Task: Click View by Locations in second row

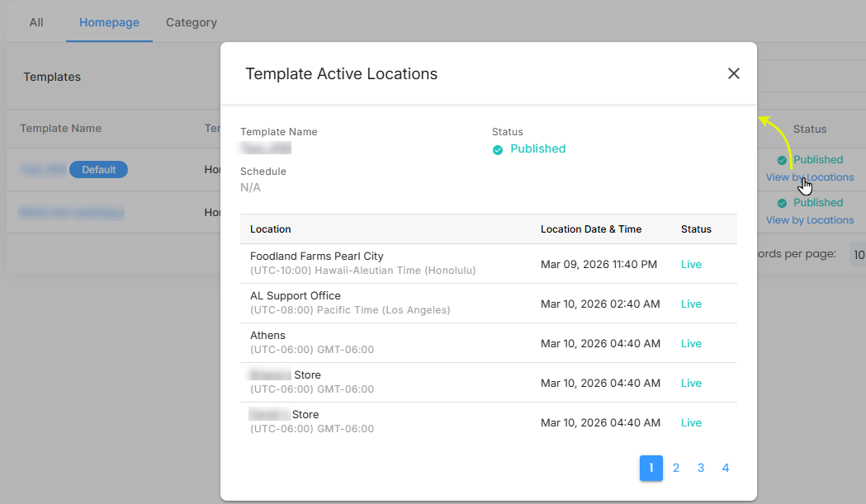Action: [x=809, y=220]
